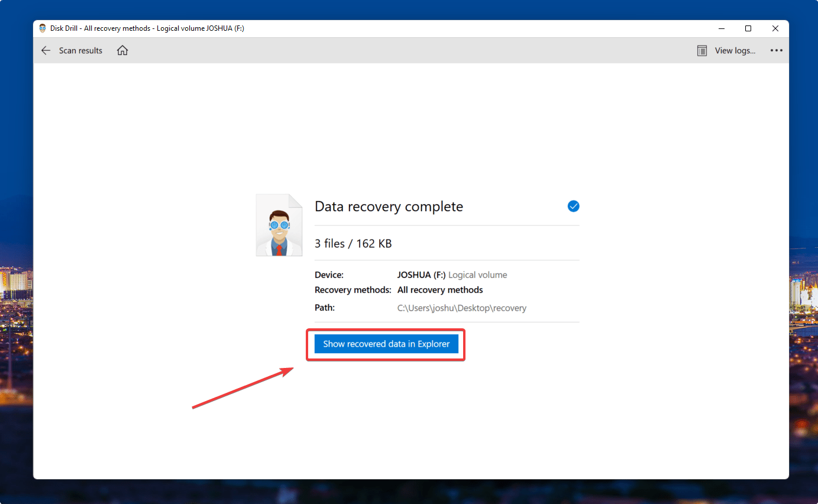Minimize the Disk Drill window

click(x=721, y=28)
